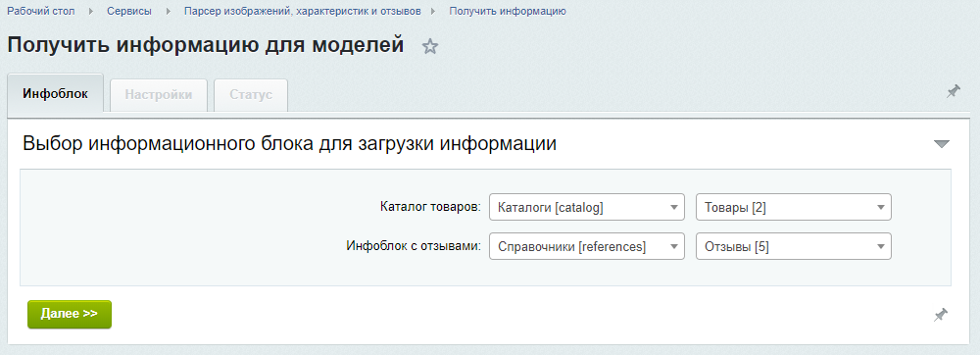Click the green Далее >> button
The width and height of the screenshot is (980, 355).
pos(70,314)
